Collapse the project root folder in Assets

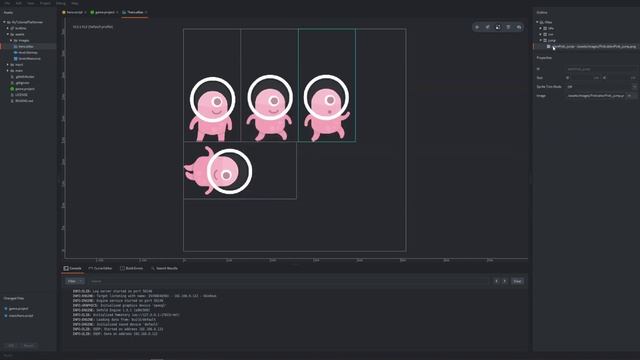4,22
